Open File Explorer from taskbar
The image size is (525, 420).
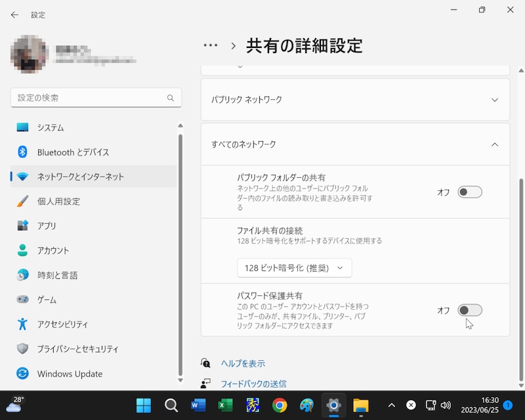coord(360,406)
